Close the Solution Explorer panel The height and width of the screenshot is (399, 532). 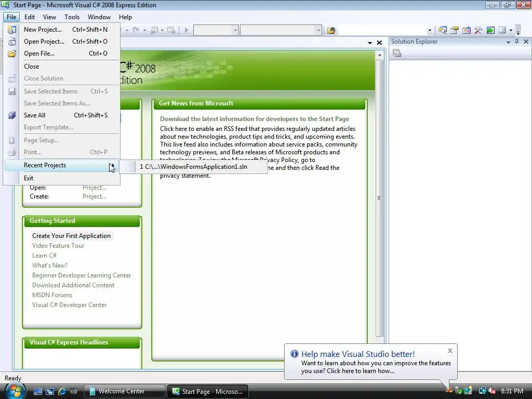[526, 42]
